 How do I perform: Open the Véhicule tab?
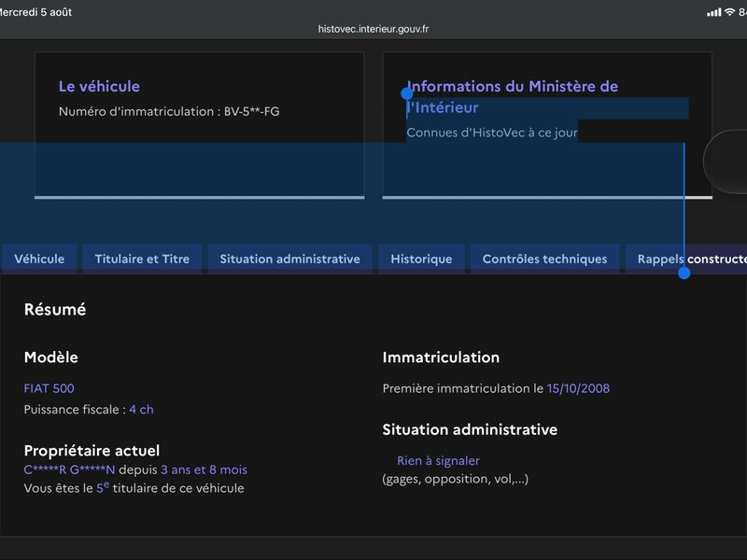click(x=39, y=259)
